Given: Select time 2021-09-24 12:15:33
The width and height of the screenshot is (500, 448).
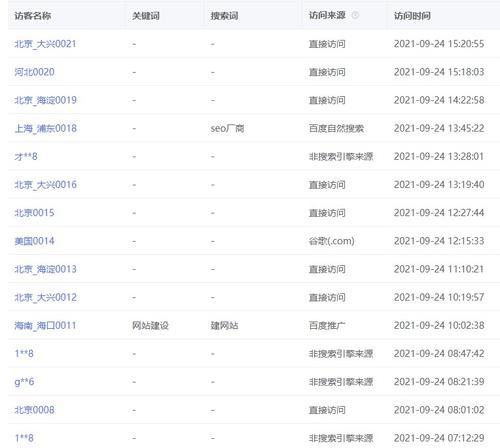Looking at the screenshot, I should (x=439, y=241).
